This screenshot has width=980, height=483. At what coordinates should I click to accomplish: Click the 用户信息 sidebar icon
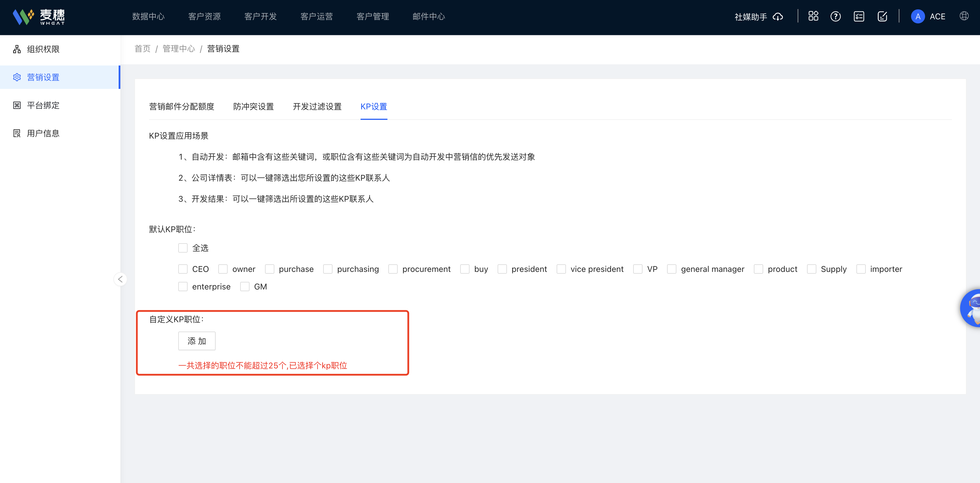coord(17,133)
